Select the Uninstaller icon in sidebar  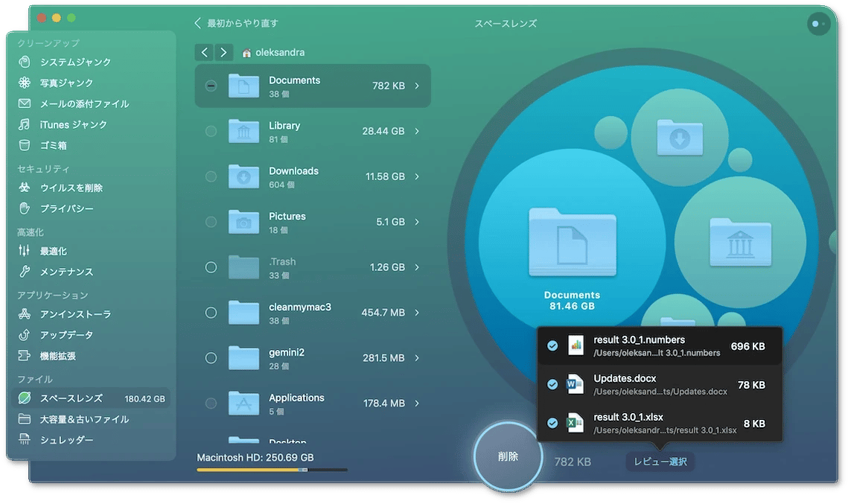pos(25,313)
